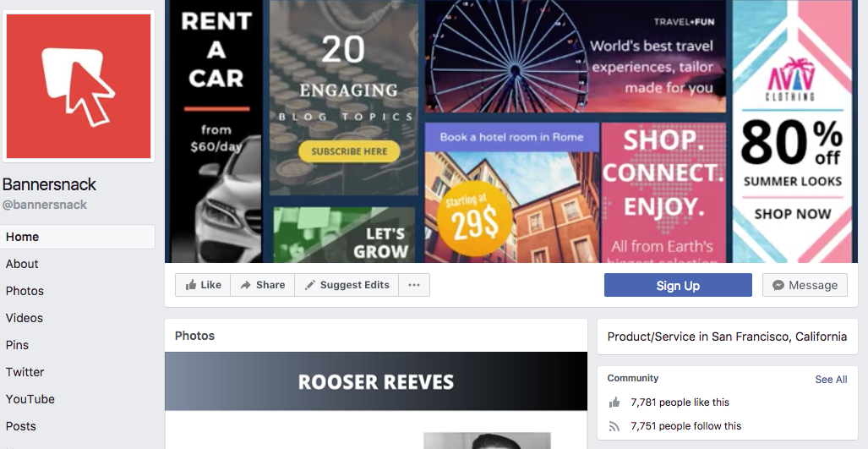The width and height of the screenshot is (868, 449).
Task: Open the Videos section
Action: click(x=25, y=318)
